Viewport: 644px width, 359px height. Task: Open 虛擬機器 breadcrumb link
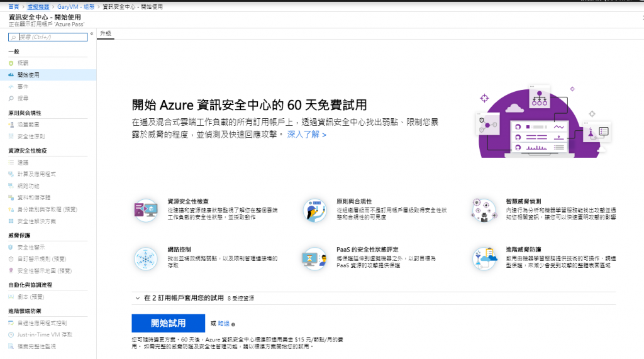(38, 6)
